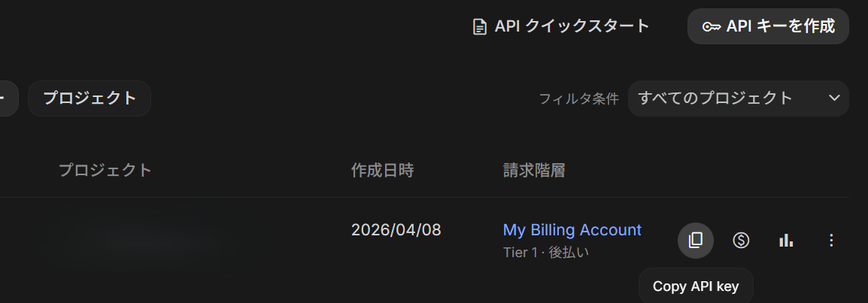
Task: Open the three-dot more options menu
Action: [x=831, y=241]
